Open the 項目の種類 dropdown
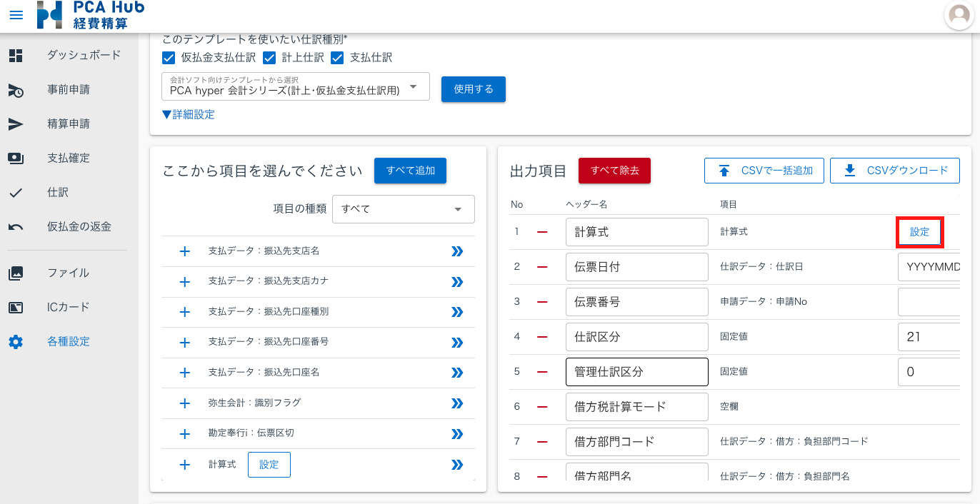Screen dimensions: 980x504 tap(404, 209)
